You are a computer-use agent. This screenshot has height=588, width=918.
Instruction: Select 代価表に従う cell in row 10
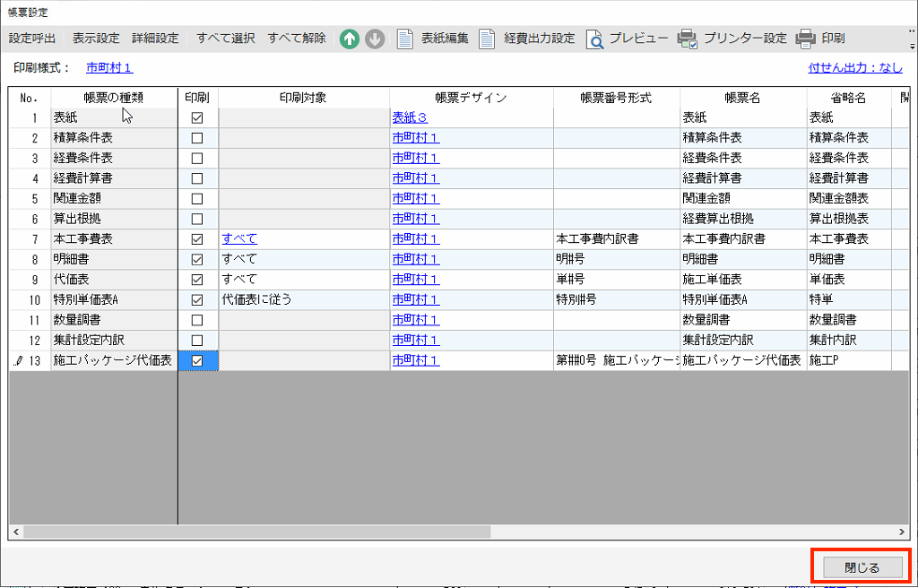[x=305, y=300]
